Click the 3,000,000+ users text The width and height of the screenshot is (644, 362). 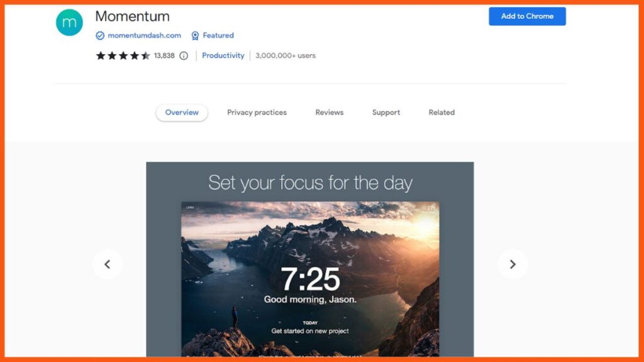tap(286, 56)
